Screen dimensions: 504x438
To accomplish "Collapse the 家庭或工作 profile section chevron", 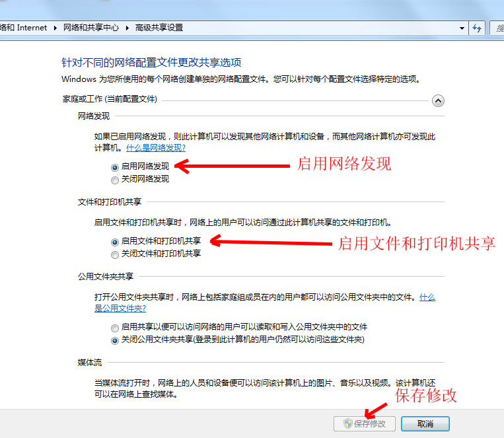I will [x=438, y=100].
